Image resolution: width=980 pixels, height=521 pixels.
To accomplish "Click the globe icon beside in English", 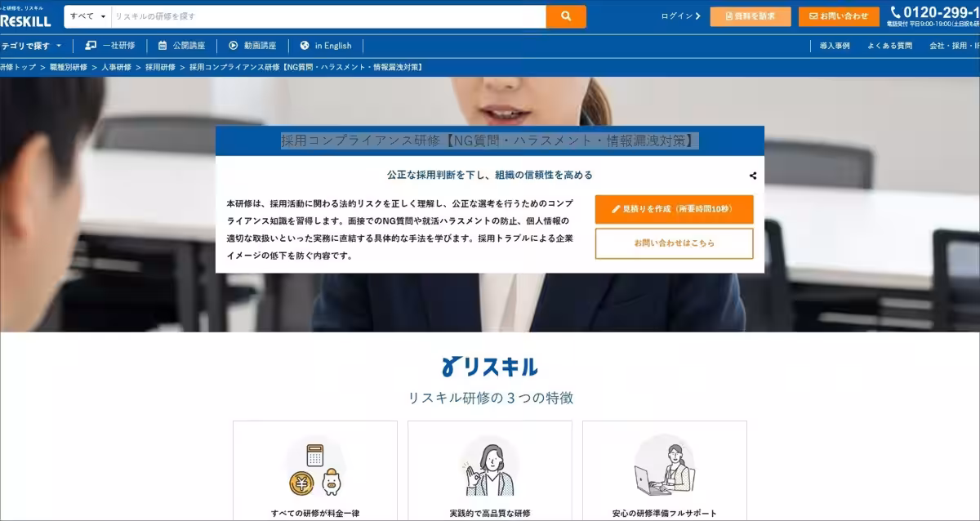I will pyautogui.click(x=305, y=46).
